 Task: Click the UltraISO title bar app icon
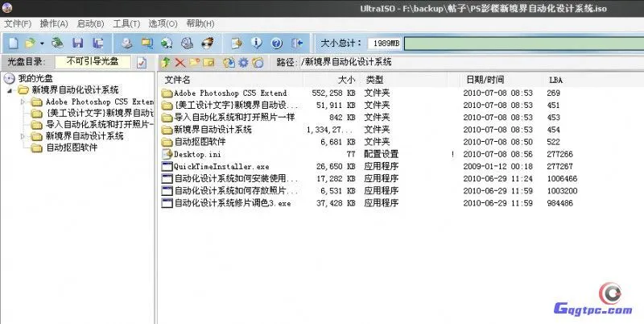click(7, 7)
